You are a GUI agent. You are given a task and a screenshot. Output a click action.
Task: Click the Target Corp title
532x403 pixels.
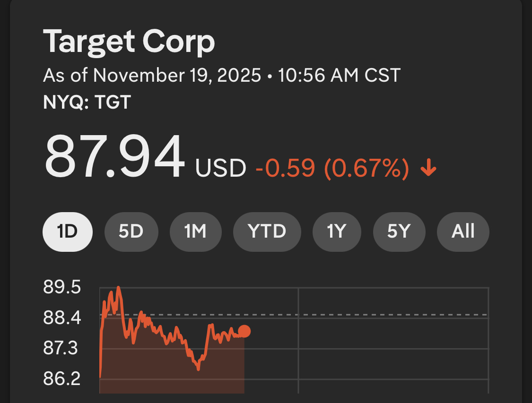(129, 42)
